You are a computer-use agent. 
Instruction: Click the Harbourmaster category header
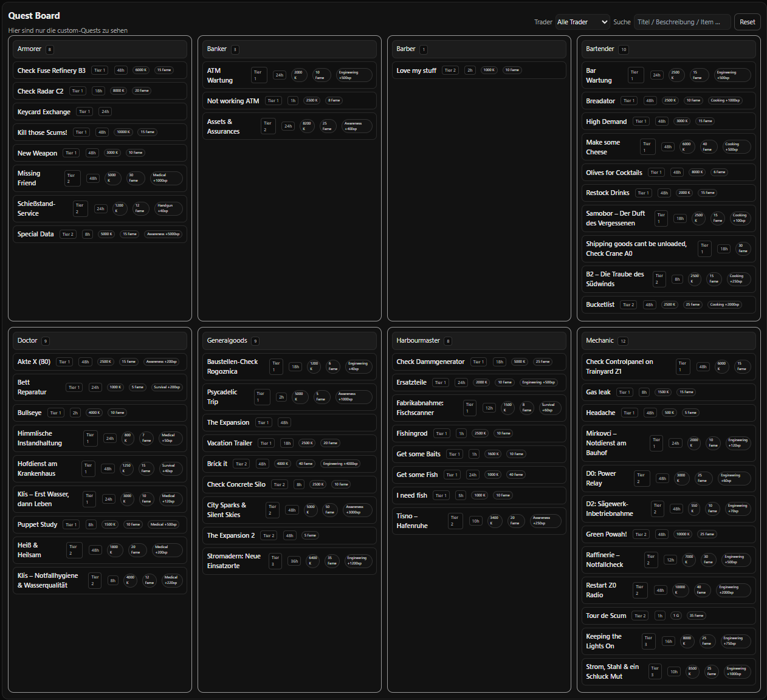tap(418, 341)
